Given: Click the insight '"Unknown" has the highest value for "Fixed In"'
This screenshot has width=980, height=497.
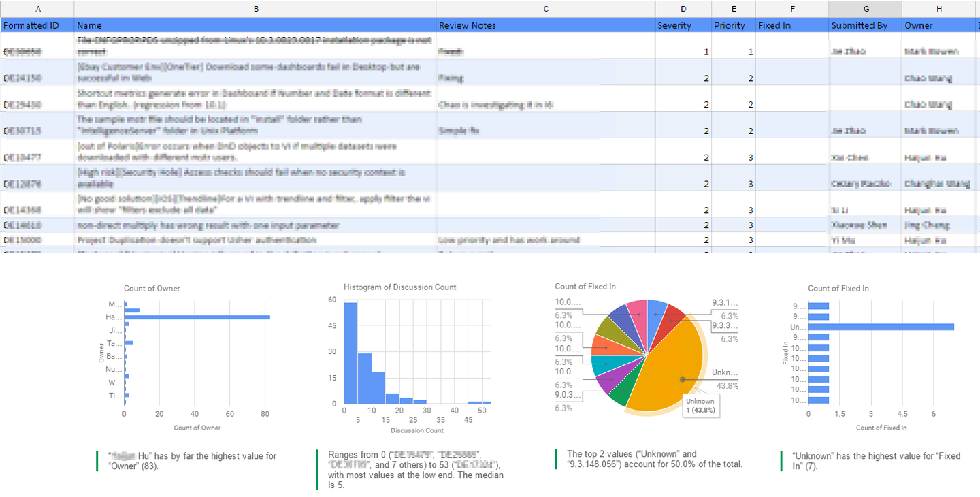Looking at the screenshot, I should (x=876, y=461).
